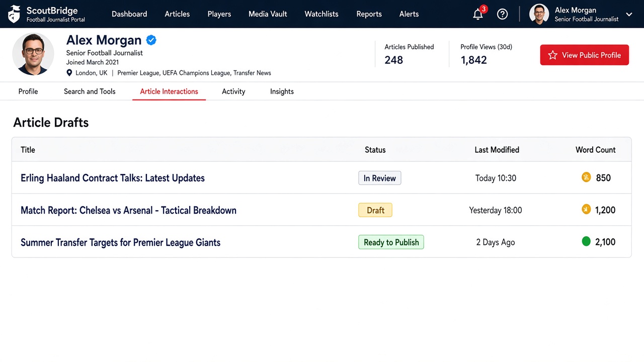Image resolution: width=644 pixels, height=362 pixels.
Task: Expand the account menu chevron
Action: [x=629, y=15]
